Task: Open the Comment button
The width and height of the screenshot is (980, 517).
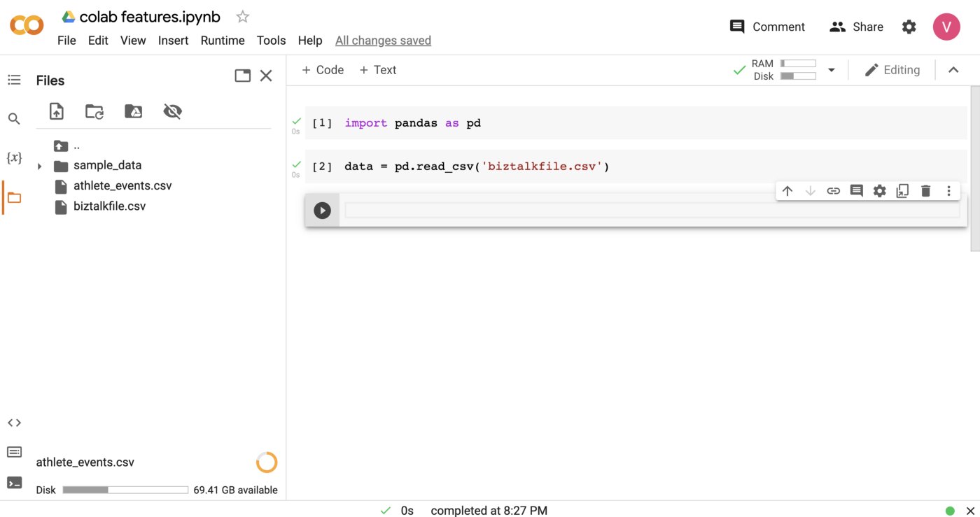Action: click(x=767, y=27)
